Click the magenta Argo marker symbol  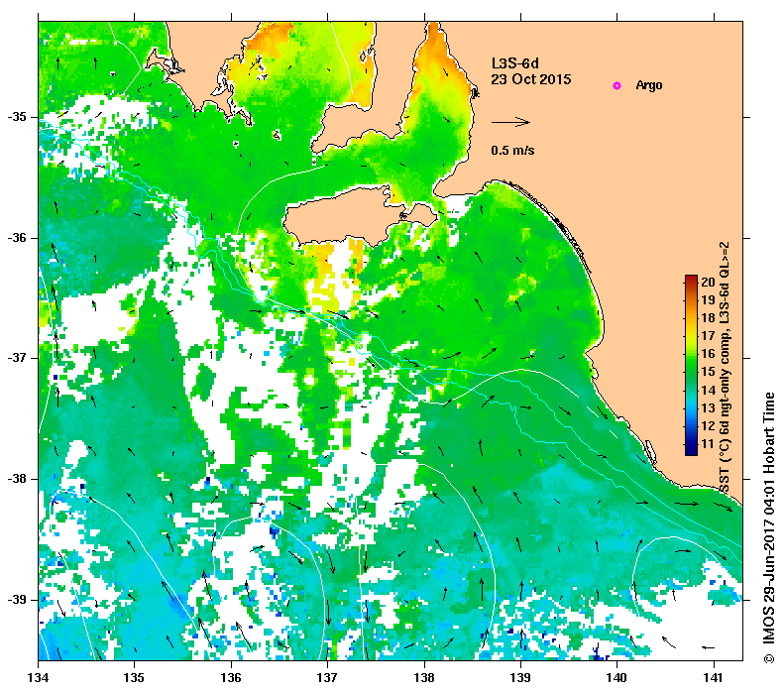(617, 85)
